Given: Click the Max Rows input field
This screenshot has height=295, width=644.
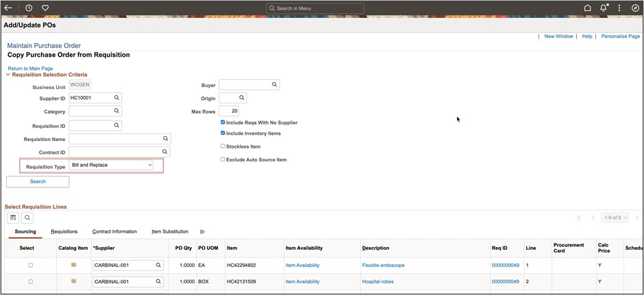Looking at the screenshot, I should pyautogui.click(x=229, y=111).
